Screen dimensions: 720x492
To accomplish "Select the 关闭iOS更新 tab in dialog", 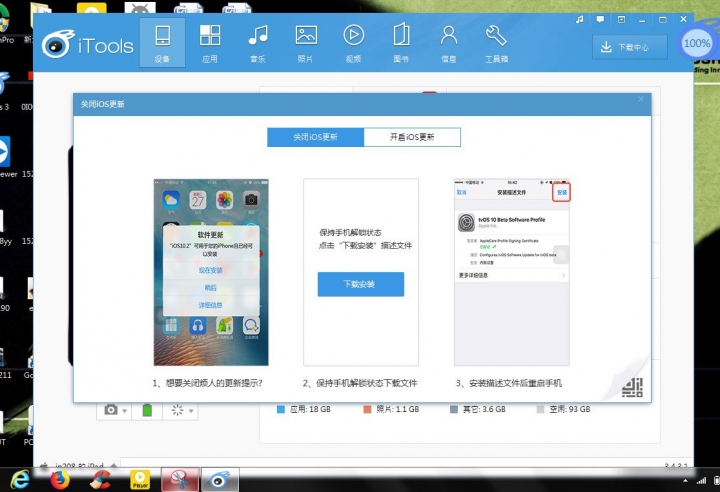I will tap(315, 137).
